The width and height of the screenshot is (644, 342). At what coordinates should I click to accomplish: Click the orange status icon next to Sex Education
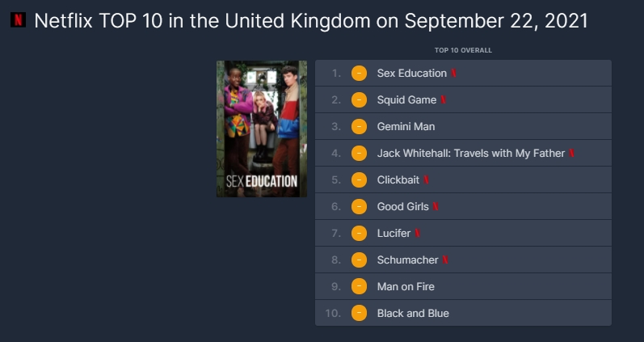[x=359, y=73]
